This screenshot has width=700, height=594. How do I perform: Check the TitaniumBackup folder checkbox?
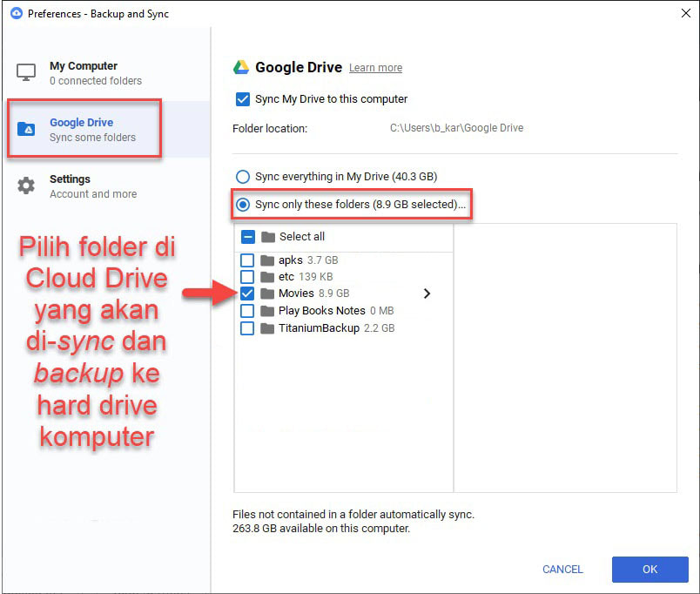[x=247, y=328]
